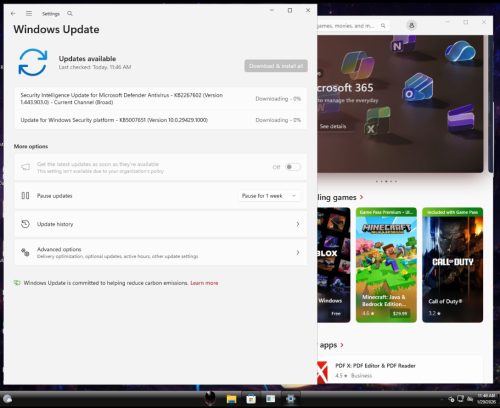
Task: Click the Update history clock icon
Action: tap(25, 224)
